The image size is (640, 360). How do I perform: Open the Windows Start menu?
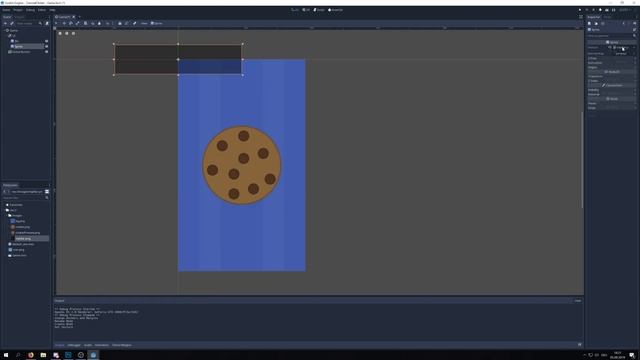point(6,355)
